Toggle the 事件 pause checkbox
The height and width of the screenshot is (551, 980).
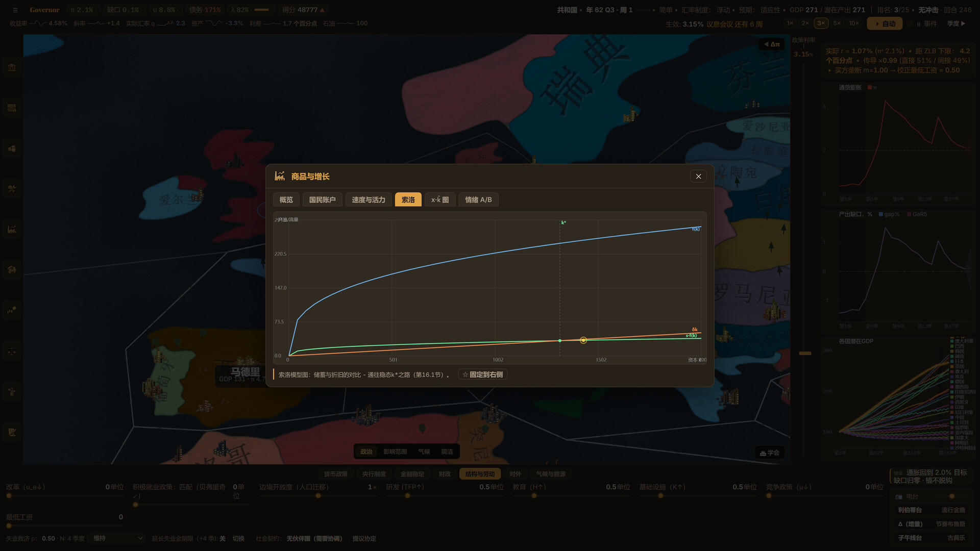coord(910,24)
